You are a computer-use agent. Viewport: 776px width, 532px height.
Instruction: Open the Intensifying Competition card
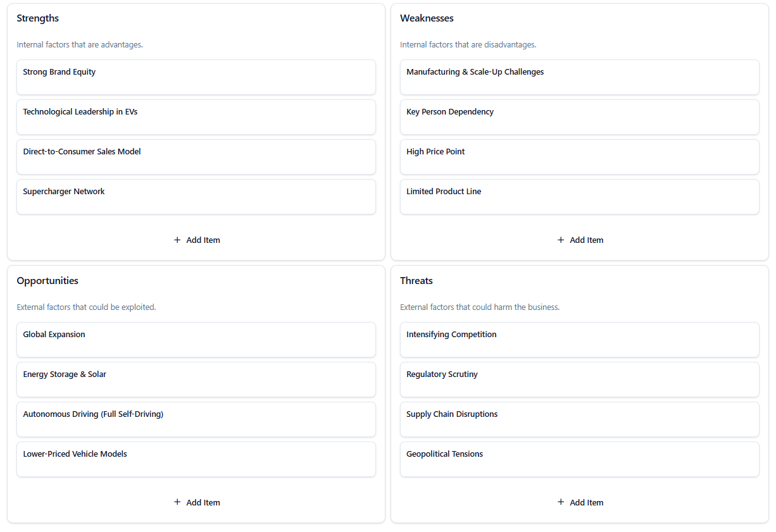[x=579, y=340]
